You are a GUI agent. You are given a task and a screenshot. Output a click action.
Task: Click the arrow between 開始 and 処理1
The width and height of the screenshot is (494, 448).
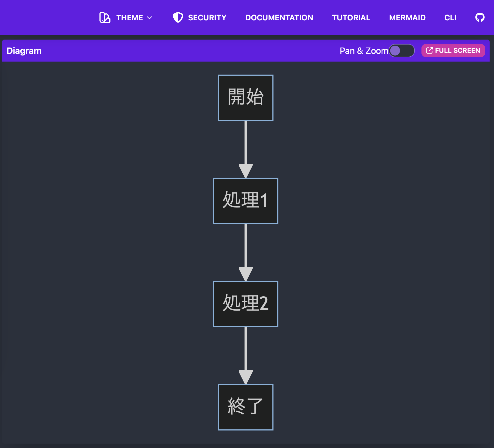[x=245, y=150]
